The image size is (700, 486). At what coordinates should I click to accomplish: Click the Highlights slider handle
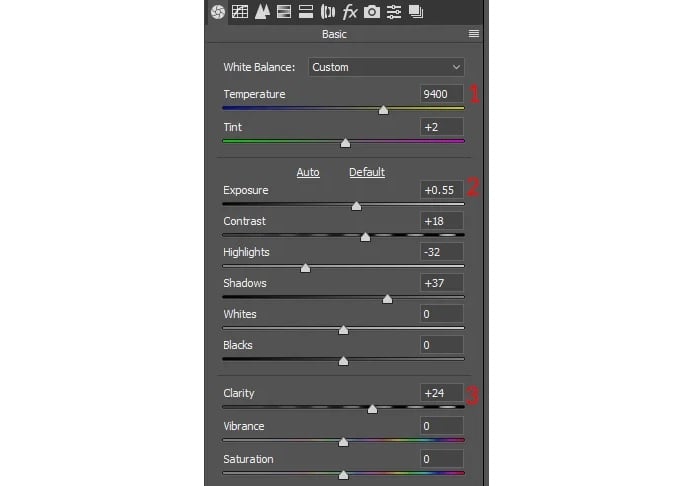(x=305, y=268)
